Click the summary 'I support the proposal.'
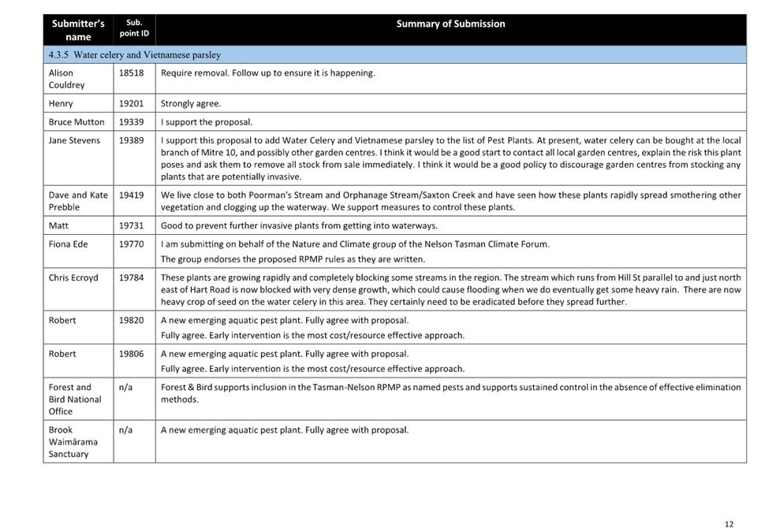 [x=207, y=122]
